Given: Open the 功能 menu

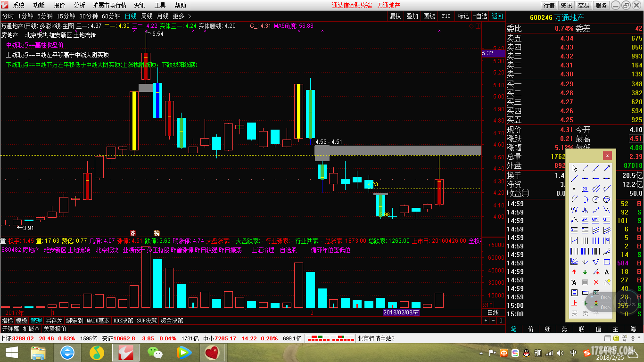Looking at the screenshot, I should (x=39, y=5).
